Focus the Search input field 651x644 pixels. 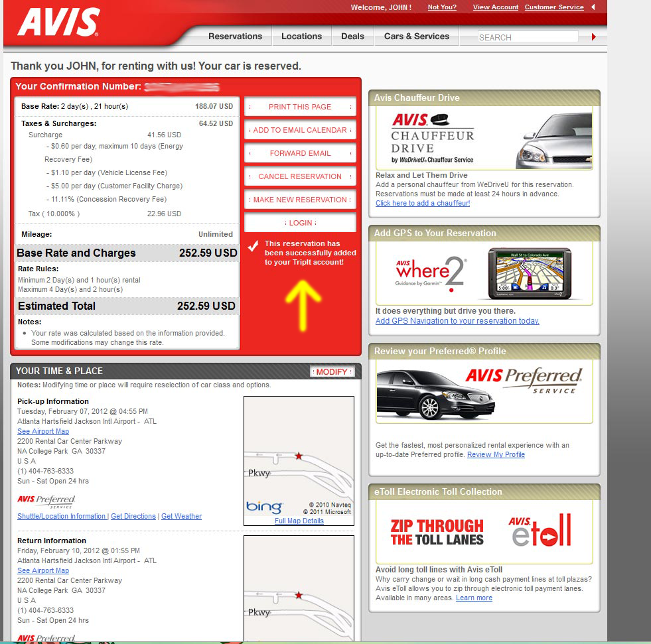528,37
